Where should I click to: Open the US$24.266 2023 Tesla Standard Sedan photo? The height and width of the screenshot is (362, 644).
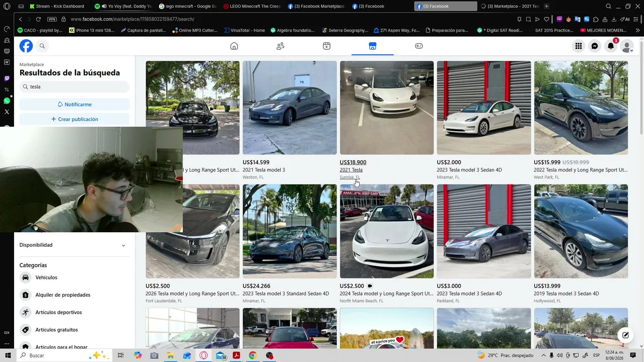pos(290,231)
